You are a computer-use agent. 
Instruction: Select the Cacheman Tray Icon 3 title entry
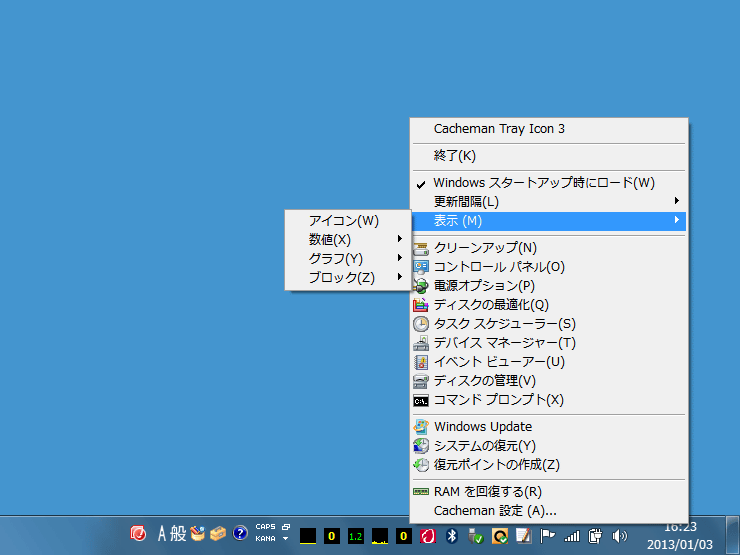point(549,129)
